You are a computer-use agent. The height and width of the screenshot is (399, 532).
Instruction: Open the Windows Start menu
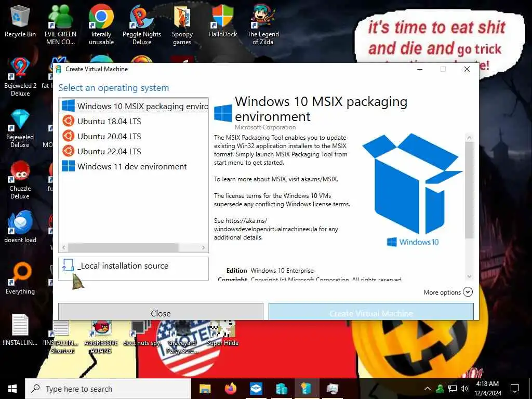tap(12, 389)
